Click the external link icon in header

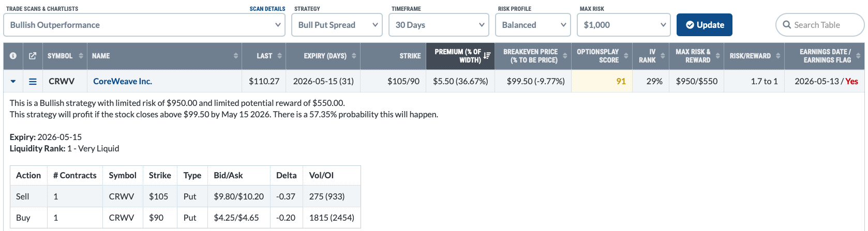[33, 56]
